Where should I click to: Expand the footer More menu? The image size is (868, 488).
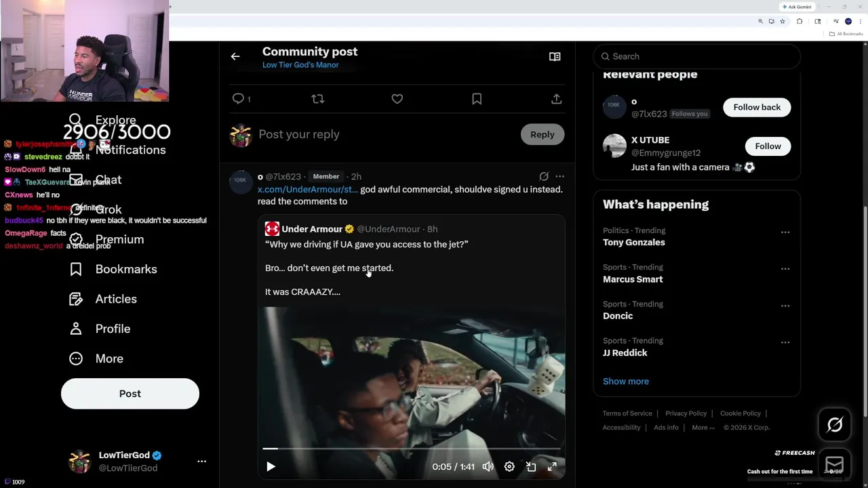coord(703,428)
